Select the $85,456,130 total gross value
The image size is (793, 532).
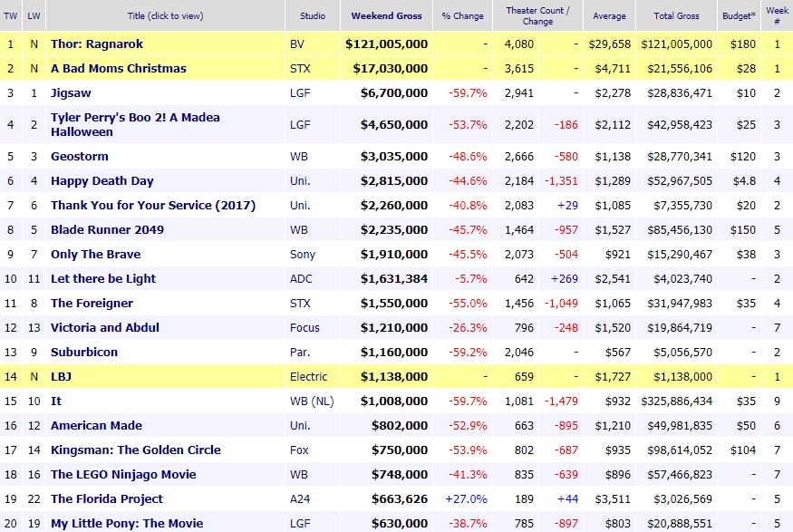pos(680,229)
